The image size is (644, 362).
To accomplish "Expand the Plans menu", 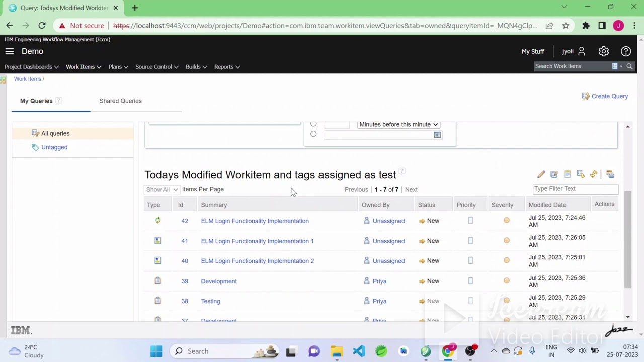I will point(118,67).
